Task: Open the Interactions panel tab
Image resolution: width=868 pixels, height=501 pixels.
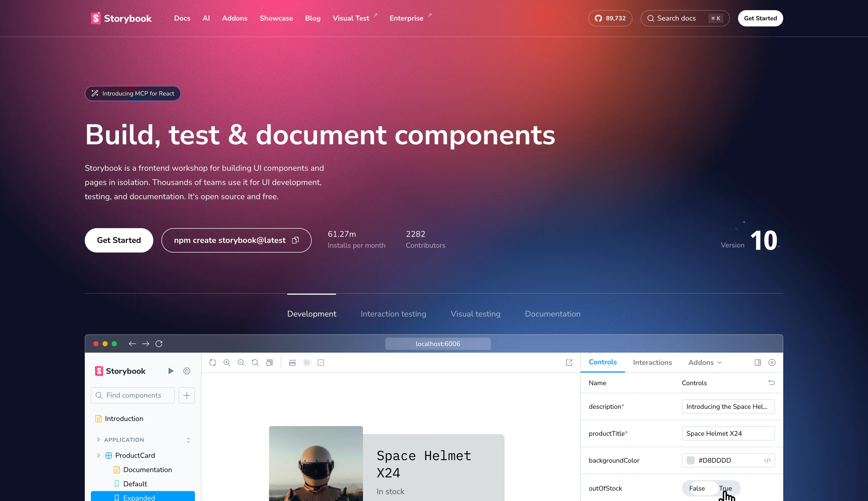Action: tap(652, 362)
